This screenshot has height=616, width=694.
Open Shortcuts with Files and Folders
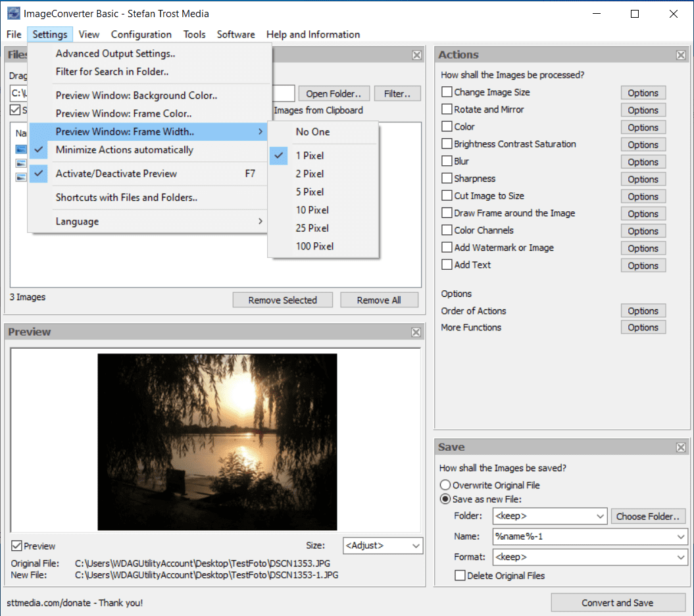coord(148,197)
